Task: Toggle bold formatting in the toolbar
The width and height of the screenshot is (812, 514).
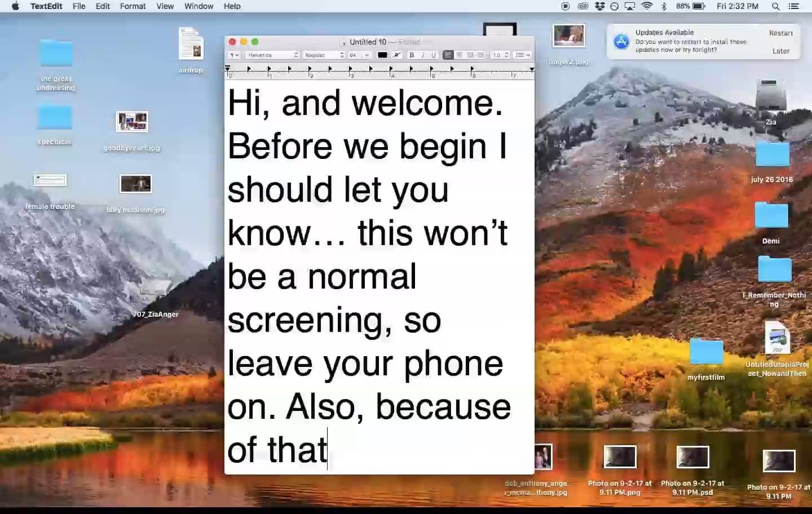Action: (x=412, y=55)
